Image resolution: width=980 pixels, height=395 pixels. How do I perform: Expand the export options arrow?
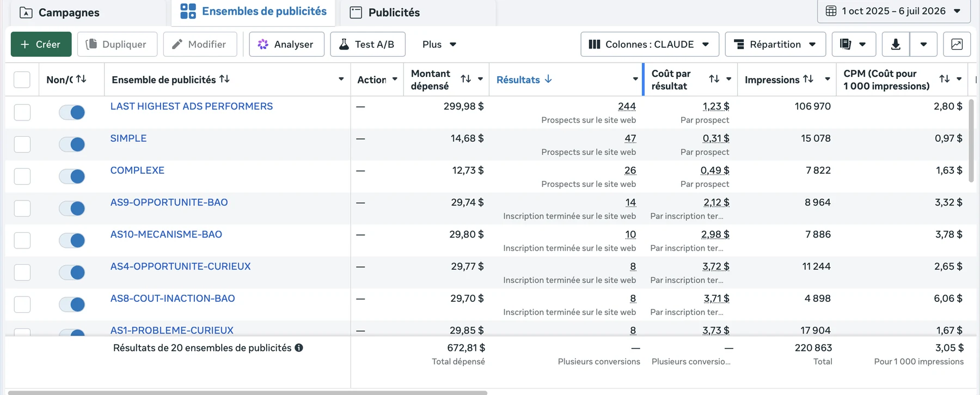tap(923, 44)
